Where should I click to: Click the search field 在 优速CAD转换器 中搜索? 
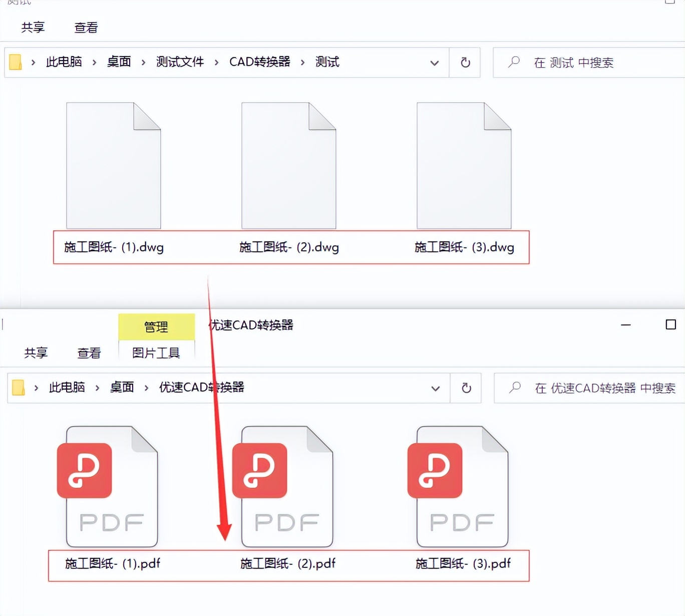pos(589,388)
